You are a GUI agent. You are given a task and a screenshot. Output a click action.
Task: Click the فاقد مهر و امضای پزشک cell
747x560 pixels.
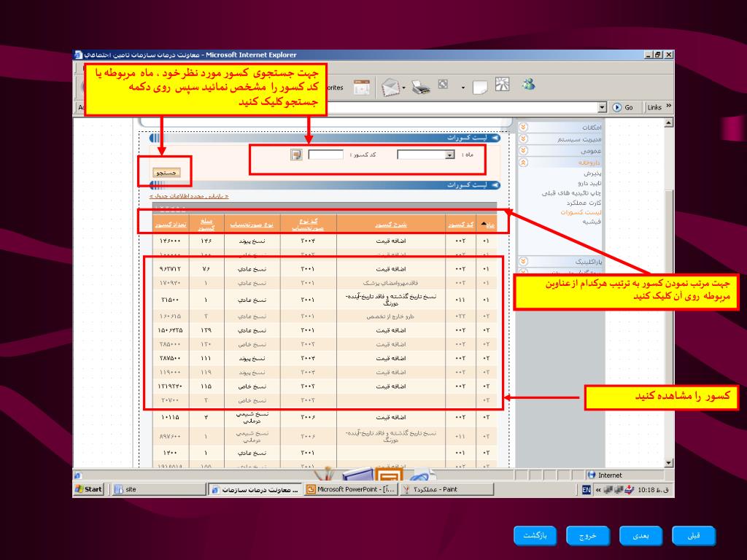tap(391, 283)
